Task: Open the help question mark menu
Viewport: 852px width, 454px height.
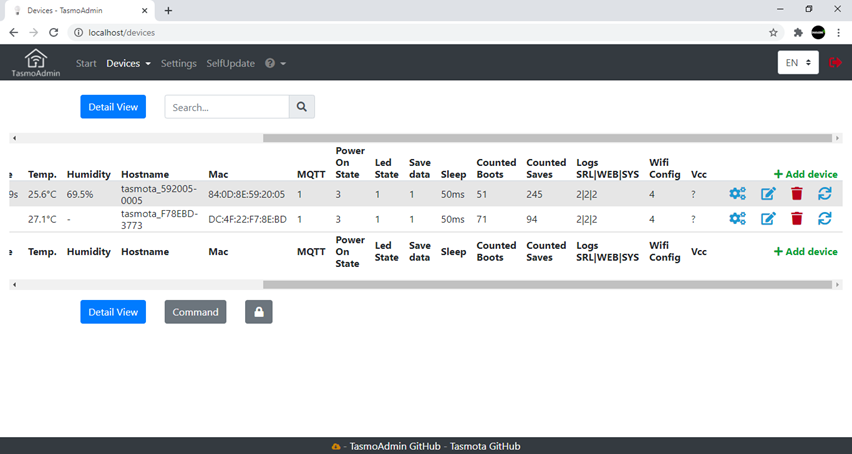Action: click(275, 63)
